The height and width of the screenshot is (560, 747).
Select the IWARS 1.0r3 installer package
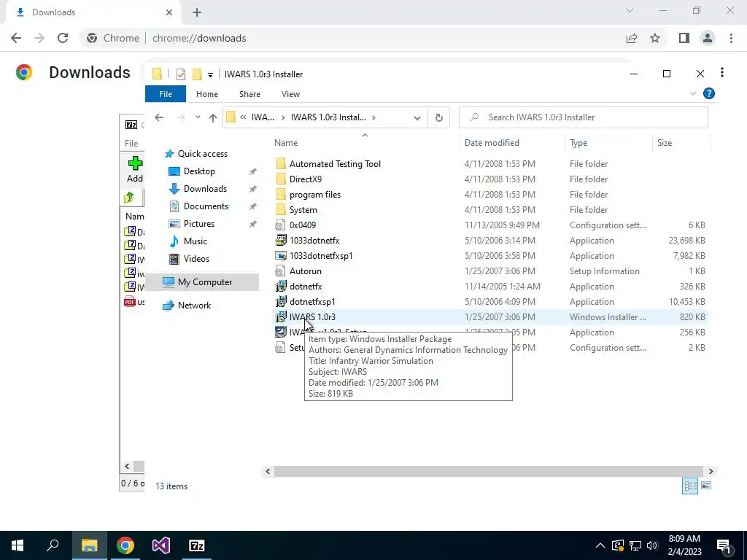pyautogui.click(x=312, y=316)
